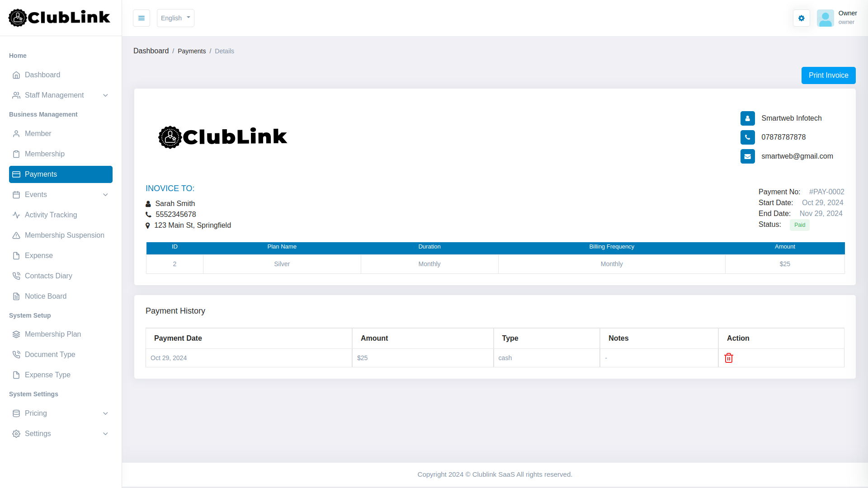Expand the Events submenu

[36, 194]
